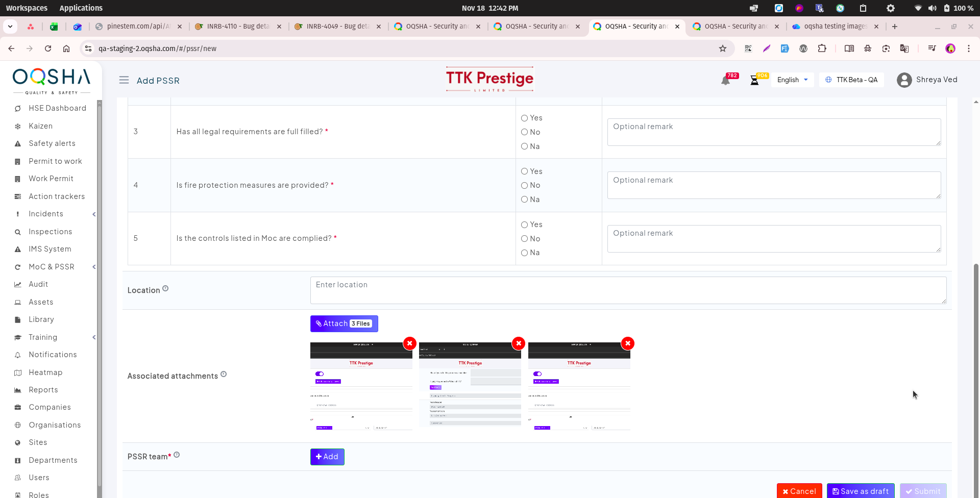Open the user profile avatar icon
980x498 pixels.
[x=904, y=80]
